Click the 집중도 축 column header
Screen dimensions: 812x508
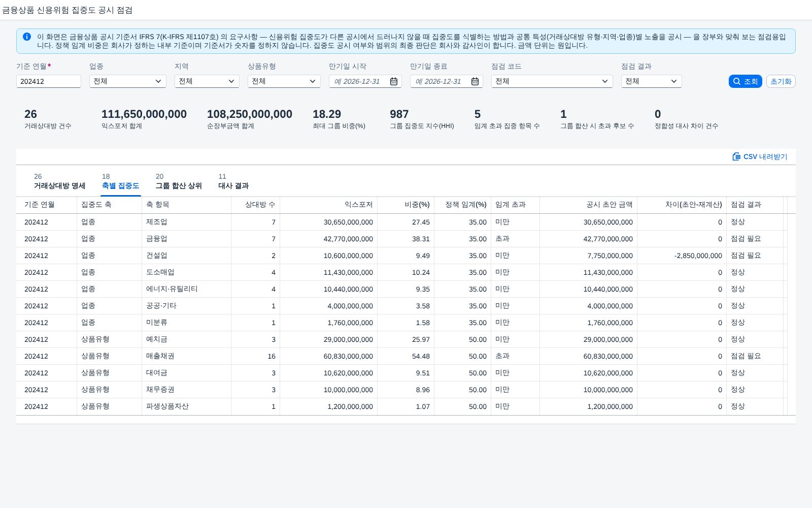coord(110,205)
